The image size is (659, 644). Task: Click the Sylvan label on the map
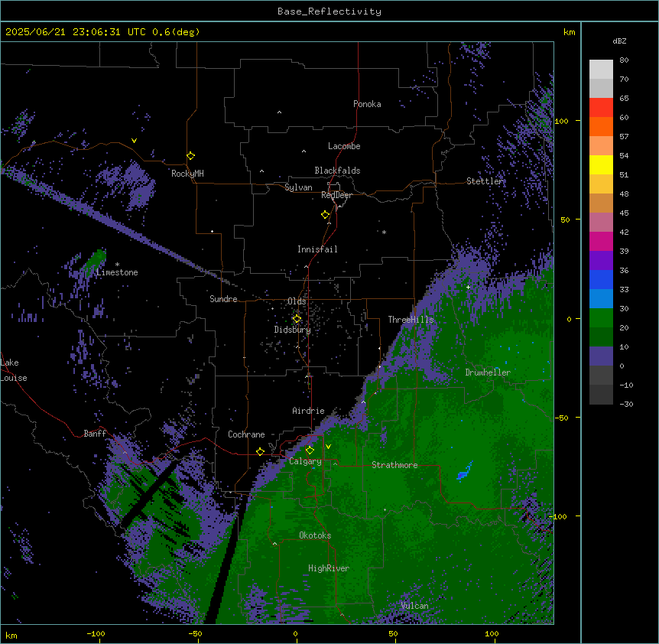point(298,187)
